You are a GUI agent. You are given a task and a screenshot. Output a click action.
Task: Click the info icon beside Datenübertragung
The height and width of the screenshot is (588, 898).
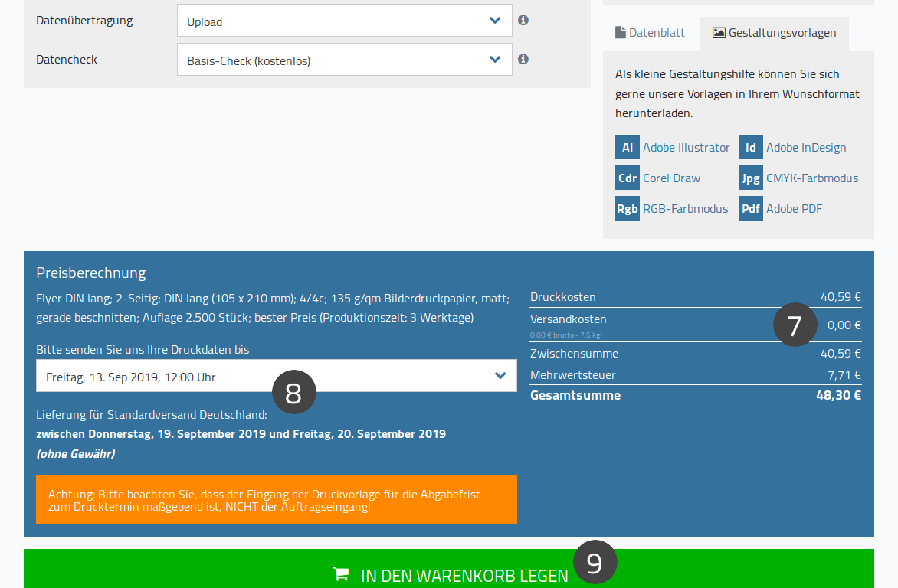[x=523, y=20]
